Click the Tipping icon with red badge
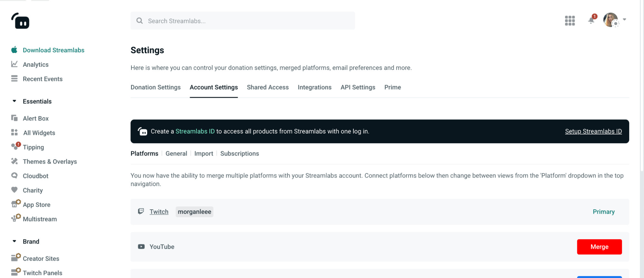Viewport: 644px width, 278px height. (16, 146)
